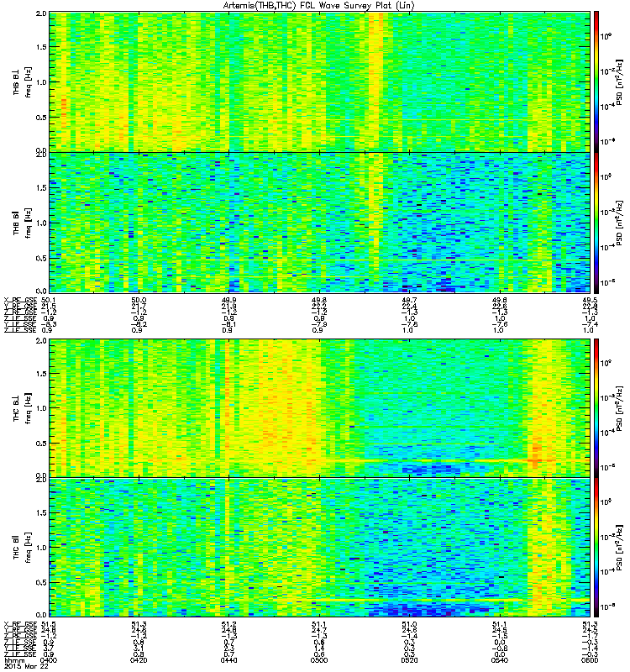This screenshot has height=672, width=630.
Task: Click the THC X_RE_GSE value 51.2
Action: (x=228, y=624)
